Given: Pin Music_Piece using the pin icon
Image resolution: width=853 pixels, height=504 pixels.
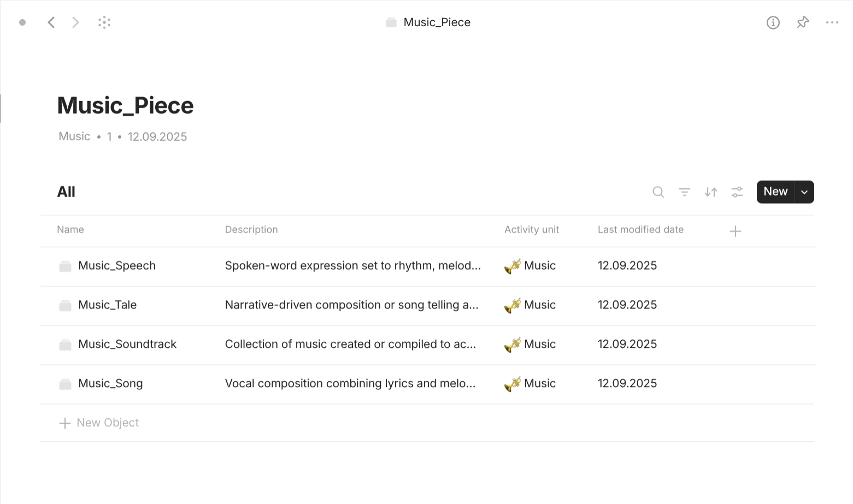Looking at the screenshot, I should point(802,22).
